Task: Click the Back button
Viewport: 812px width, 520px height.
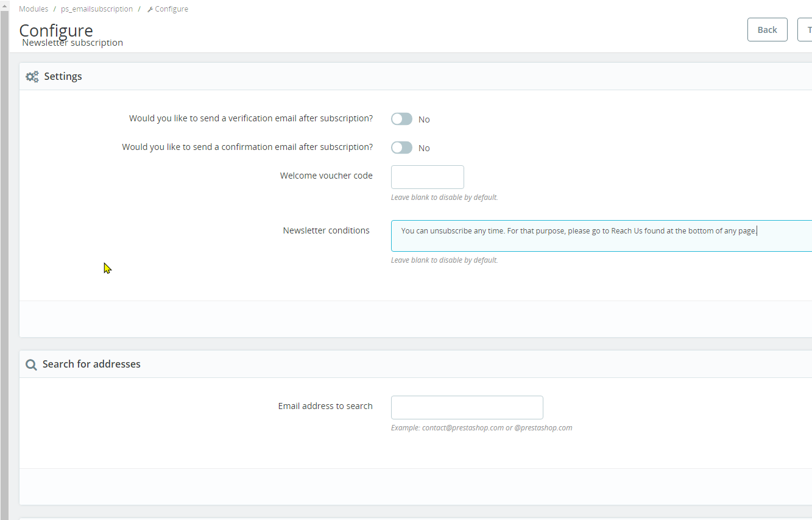Action: point(768,29)
